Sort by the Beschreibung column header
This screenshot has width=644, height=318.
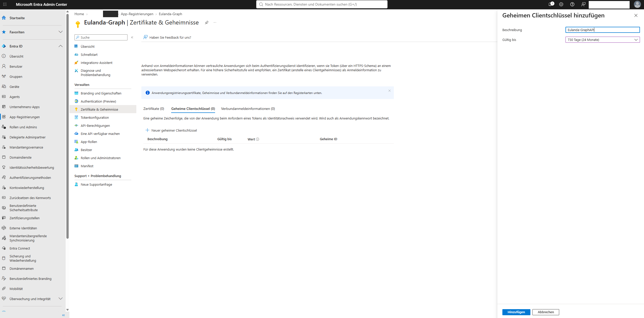157,139
